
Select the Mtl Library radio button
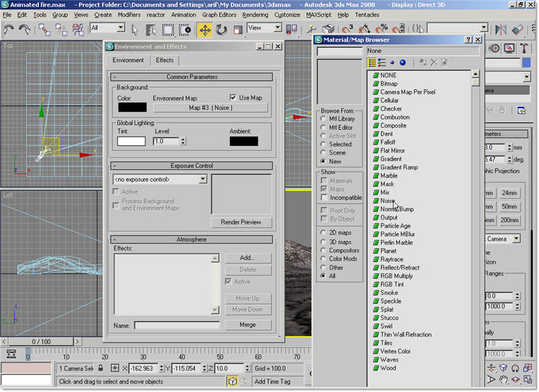(x=323, y=119)
